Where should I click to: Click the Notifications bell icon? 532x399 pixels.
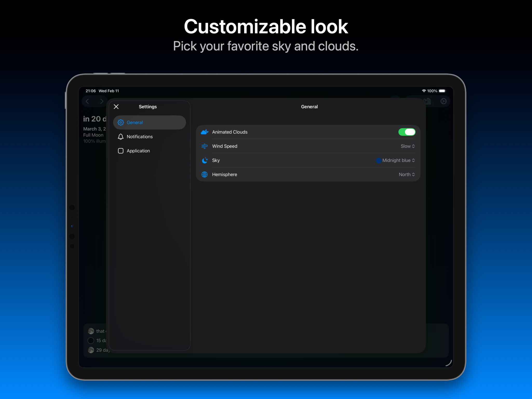click(120, 137)
